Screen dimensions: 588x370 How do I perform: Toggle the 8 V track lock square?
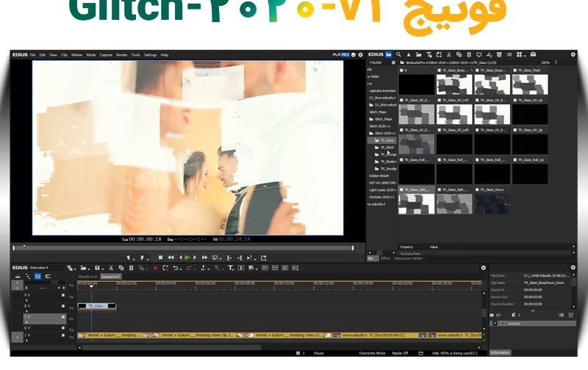[63, 306]
